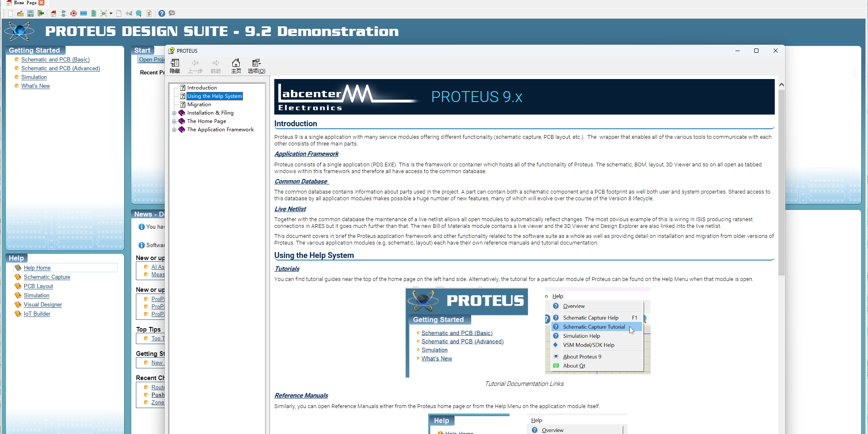
Task: Click the Proteus logo on the home banner
Action: click(19, 31)
